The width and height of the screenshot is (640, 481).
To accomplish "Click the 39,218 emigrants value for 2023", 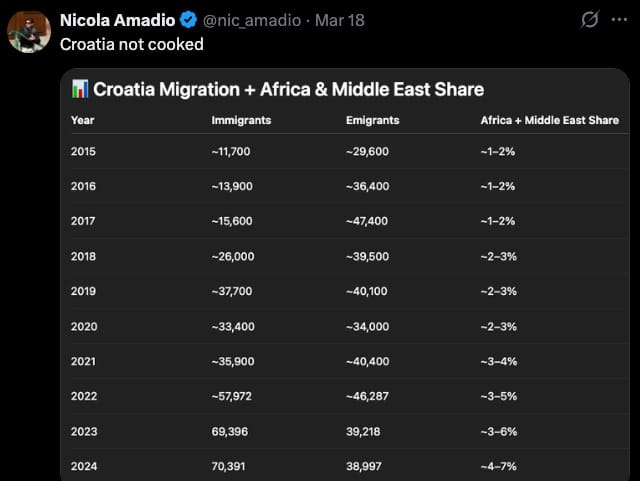I will click(x=365, y=431).
